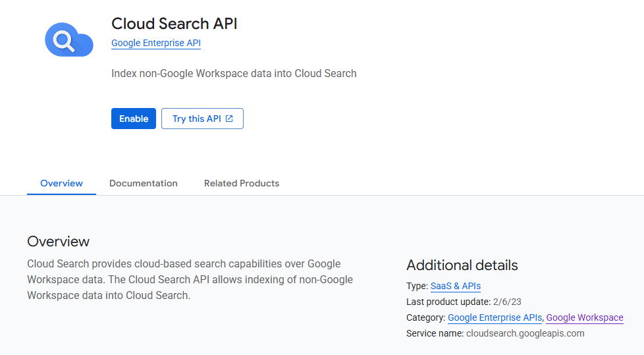Click the Cloud Search API page title
Viewport: 644px width, 355px height.
point(174,24)
